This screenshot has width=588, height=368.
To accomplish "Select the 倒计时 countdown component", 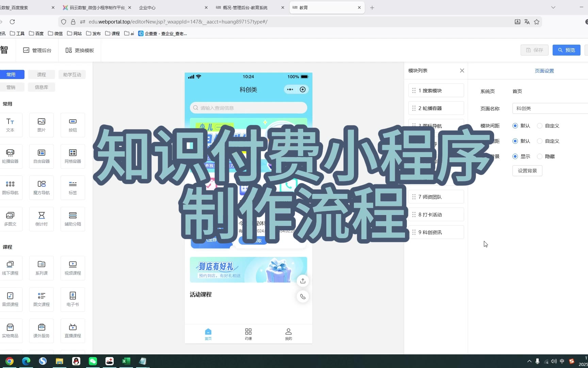I will [x=42, y=218].
